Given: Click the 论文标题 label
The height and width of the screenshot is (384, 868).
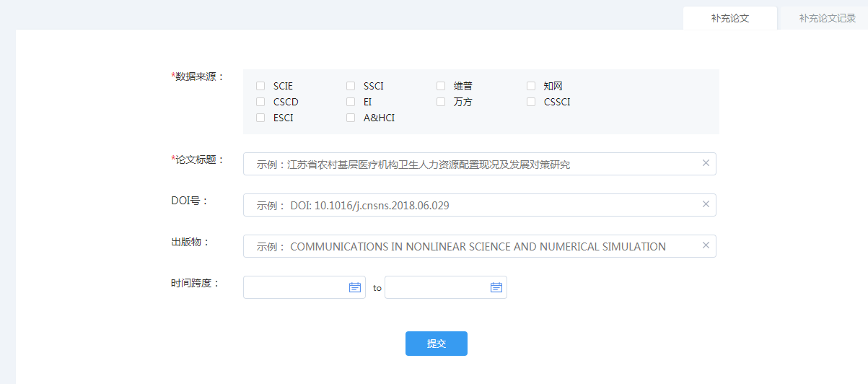Looking at the screenshot, I should point(198,160).
